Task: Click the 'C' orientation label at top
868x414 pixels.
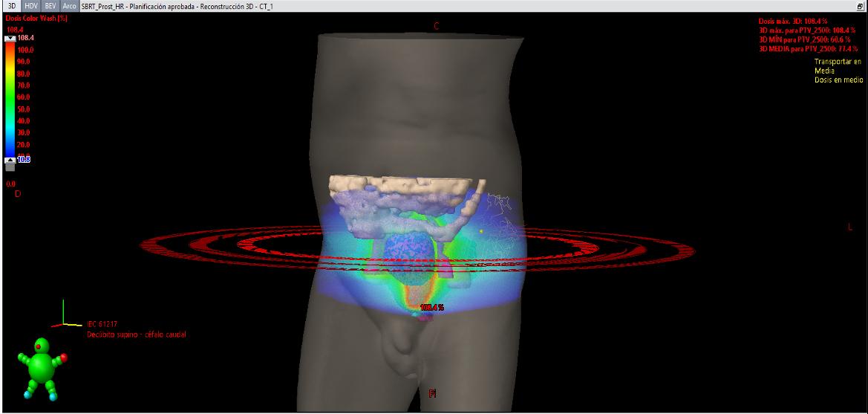Action: coord(436,26)
